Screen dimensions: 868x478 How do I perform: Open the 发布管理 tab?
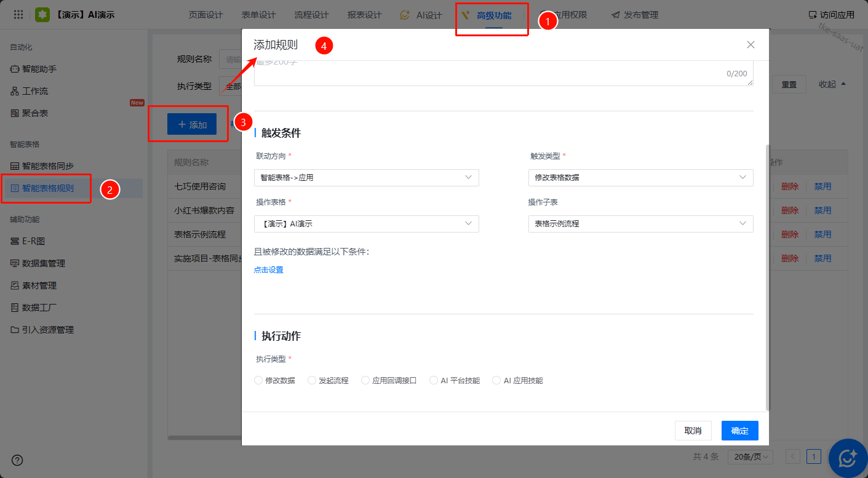tap(635, 15)
